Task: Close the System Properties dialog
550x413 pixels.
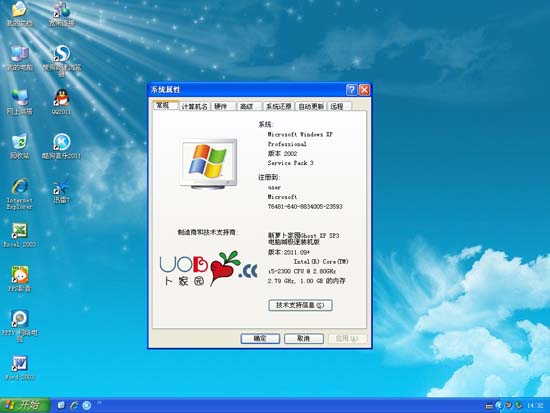Action: tap(364, 90)
